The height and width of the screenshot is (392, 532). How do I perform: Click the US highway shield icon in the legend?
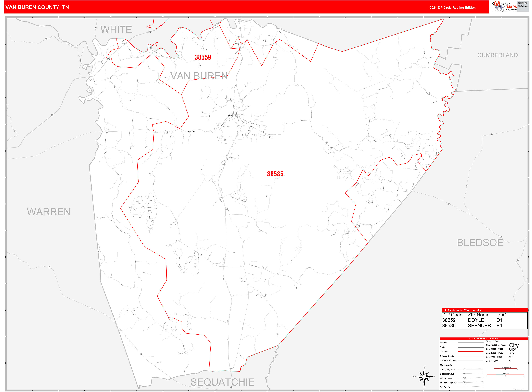(464, 378)
